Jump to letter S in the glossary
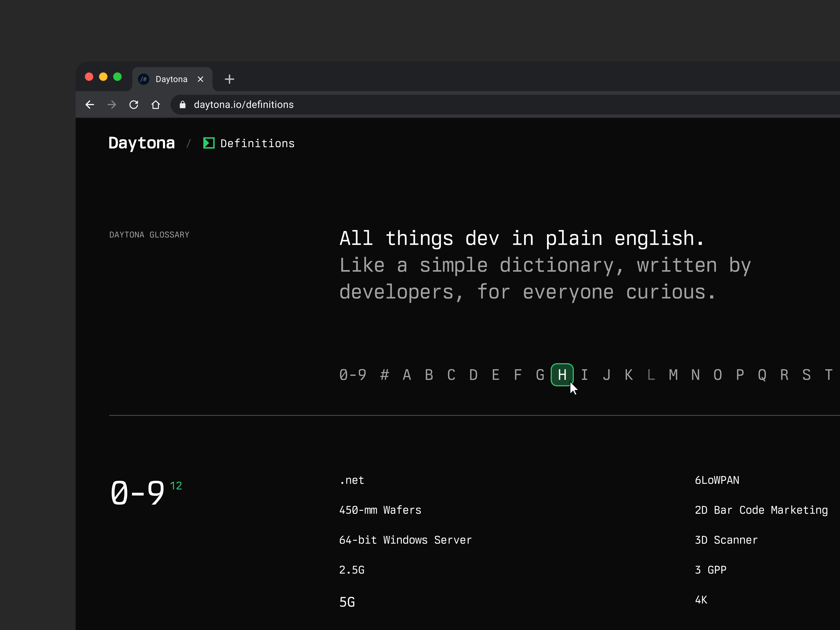The height and width of the screenshot is (630, 840). [x=807, y=375]
